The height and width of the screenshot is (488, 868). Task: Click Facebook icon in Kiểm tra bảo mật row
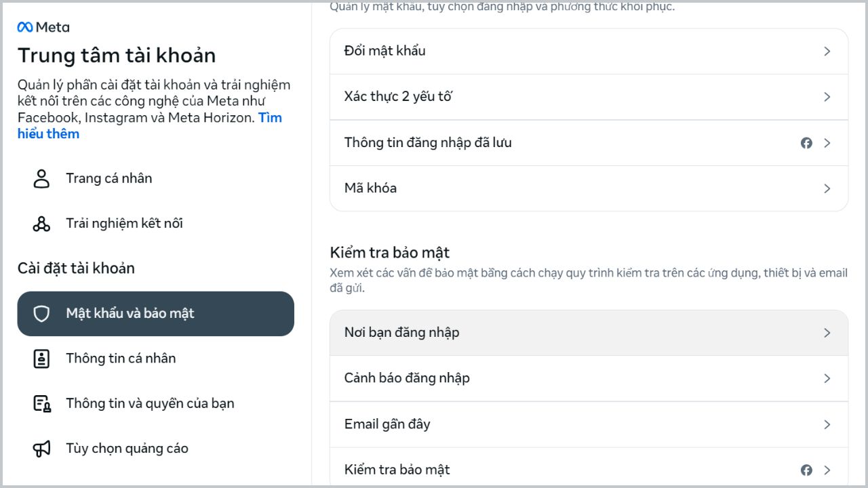(806, 470)
